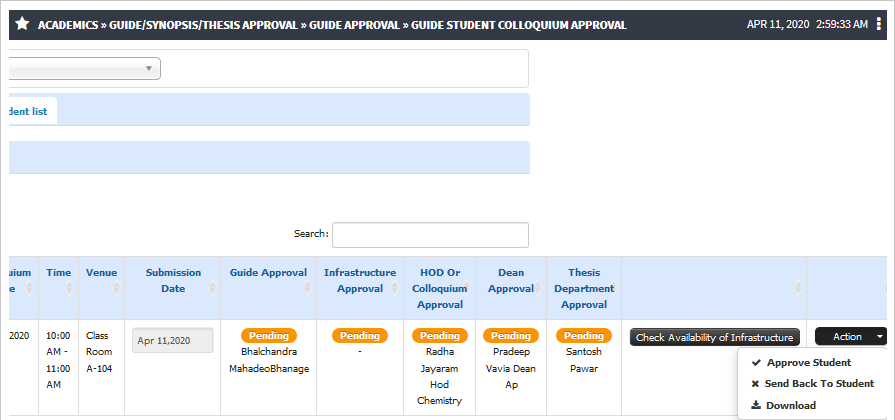Viewport: 895px width, 420px height.
Task: Click Check Availability of Infrastructure button
Action: [x=715, y=337]
